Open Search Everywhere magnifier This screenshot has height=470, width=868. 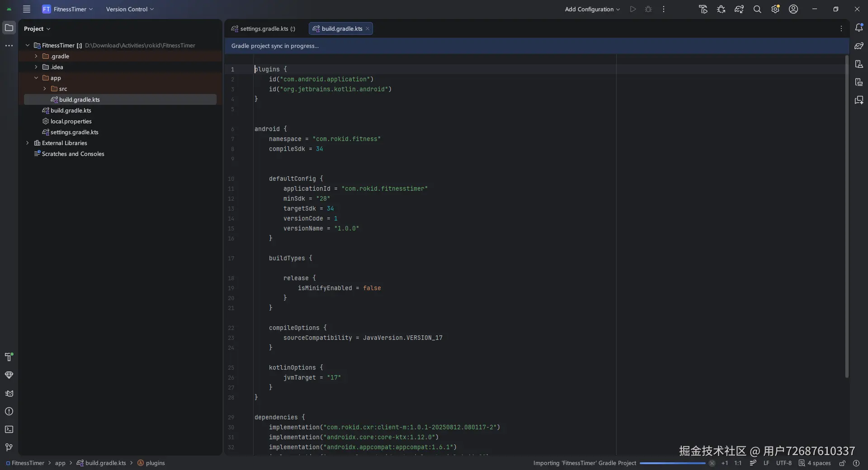(x=757, y=9)
